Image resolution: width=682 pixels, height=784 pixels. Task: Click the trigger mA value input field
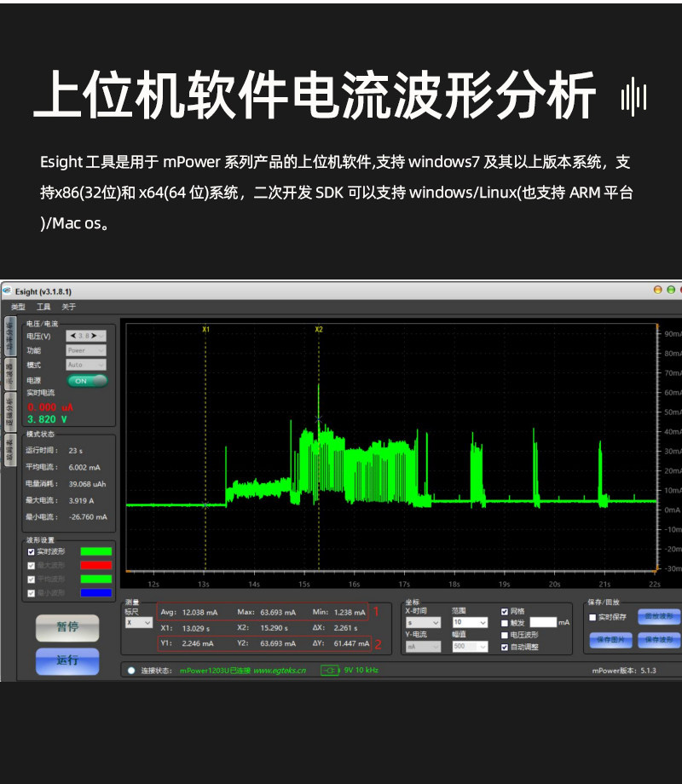(543, 622)
